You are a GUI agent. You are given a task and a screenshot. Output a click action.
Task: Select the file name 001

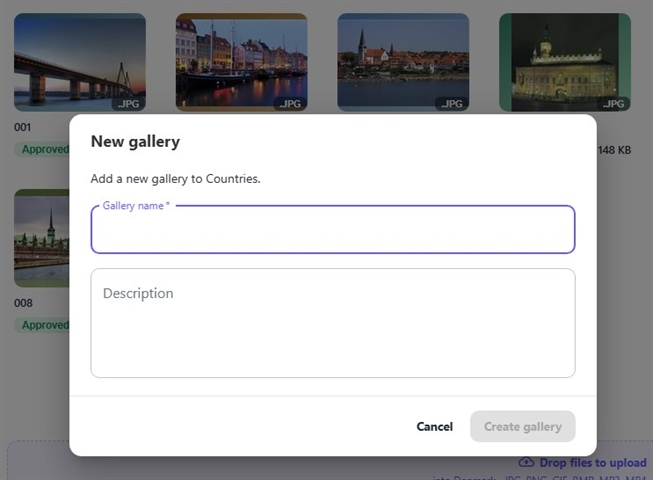22,127
